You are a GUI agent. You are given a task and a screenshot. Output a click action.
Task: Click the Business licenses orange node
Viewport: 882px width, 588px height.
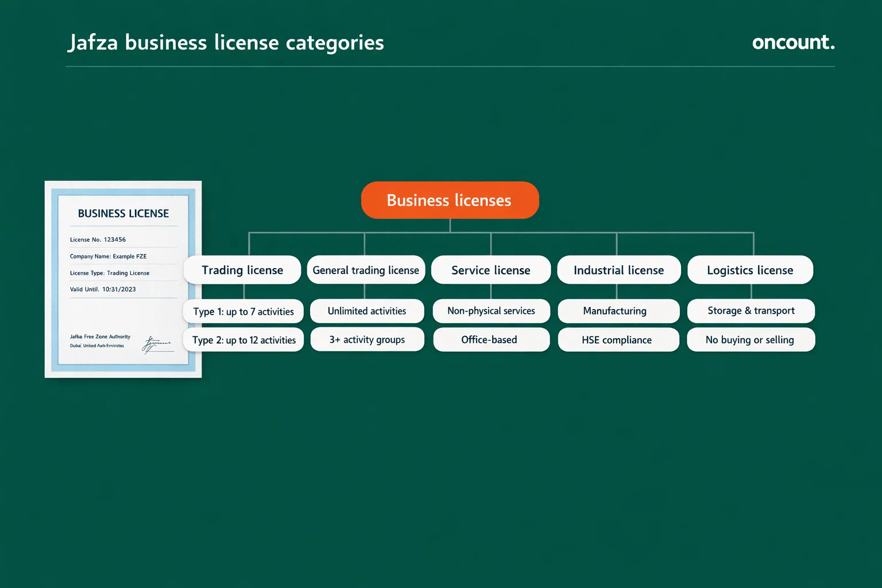coord(450,200)
